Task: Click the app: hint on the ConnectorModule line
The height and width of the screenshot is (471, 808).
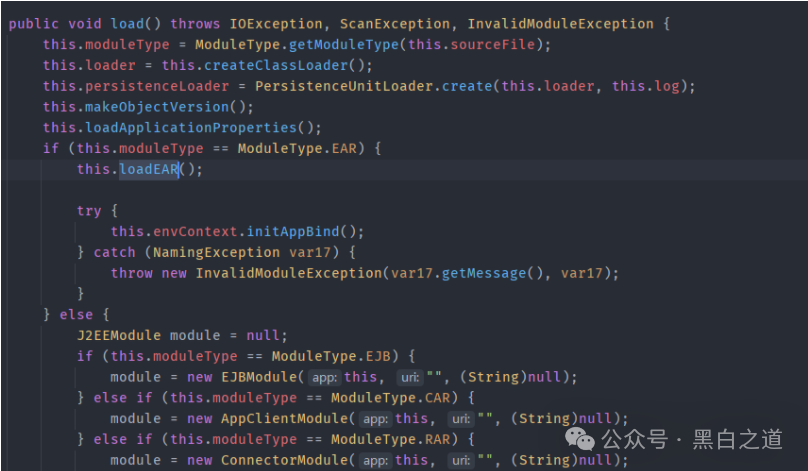Action: coord(376,460)
